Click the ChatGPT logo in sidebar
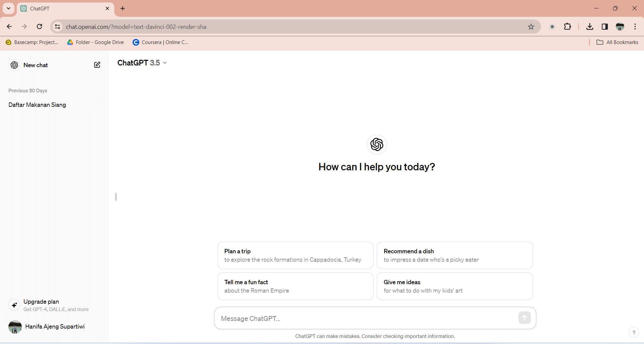The width and height of the screenshot is (644, 344). coord(14,65)
